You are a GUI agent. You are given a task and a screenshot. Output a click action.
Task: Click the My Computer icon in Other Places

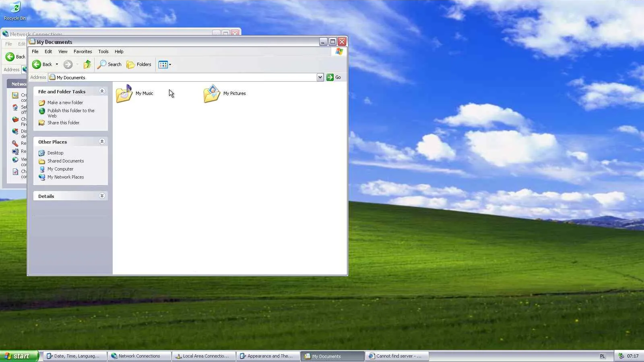tap(42, 169)
